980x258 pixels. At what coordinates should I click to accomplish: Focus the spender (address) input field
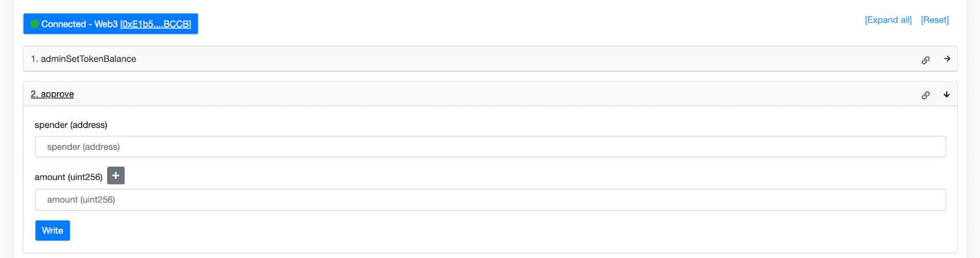click(490, 147)
